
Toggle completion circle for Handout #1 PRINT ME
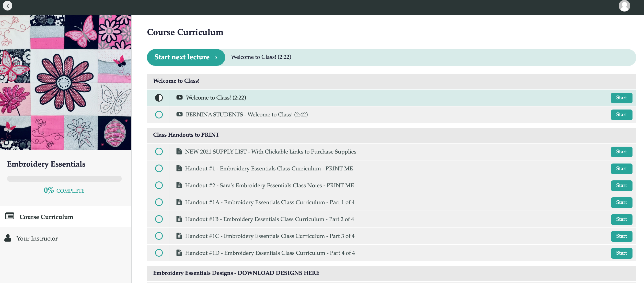159,169
